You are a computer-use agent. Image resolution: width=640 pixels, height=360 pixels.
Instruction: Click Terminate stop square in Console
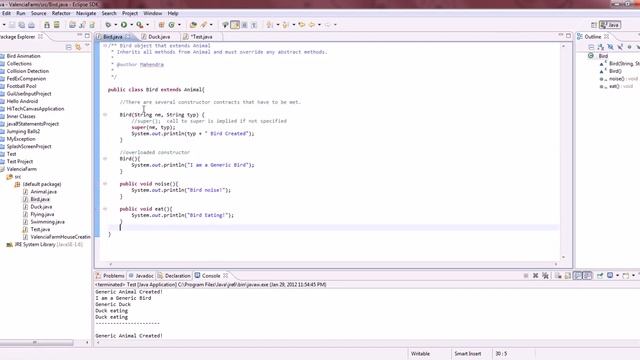pos(526,276)
